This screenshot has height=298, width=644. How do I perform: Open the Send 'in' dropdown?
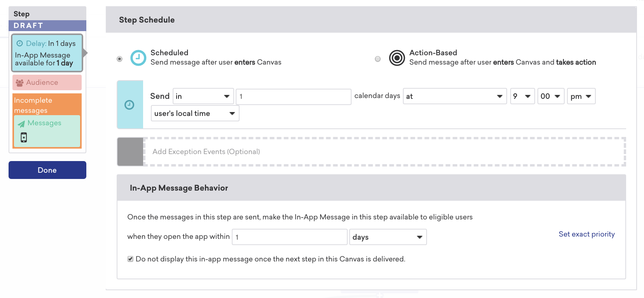pos(203,96)
